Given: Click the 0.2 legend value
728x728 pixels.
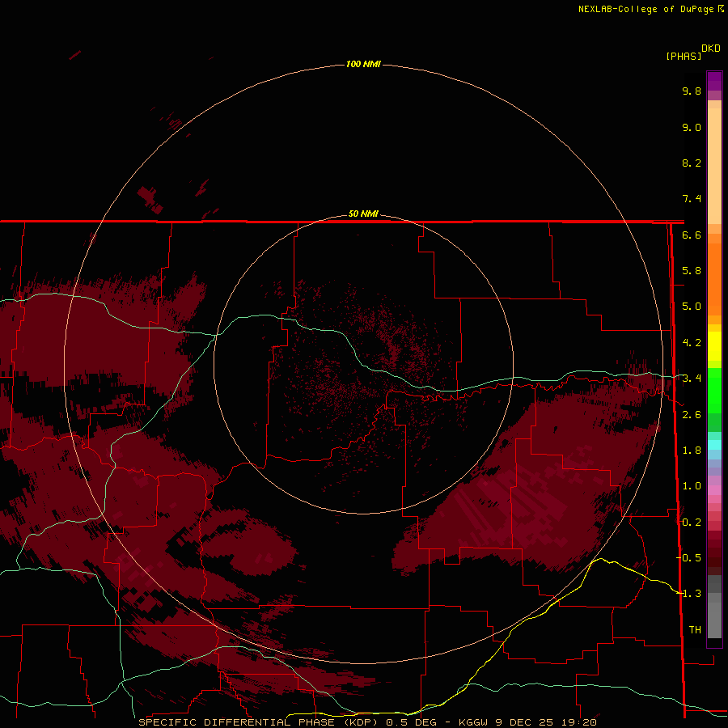Looking at the screenshot, I should 692,523.
